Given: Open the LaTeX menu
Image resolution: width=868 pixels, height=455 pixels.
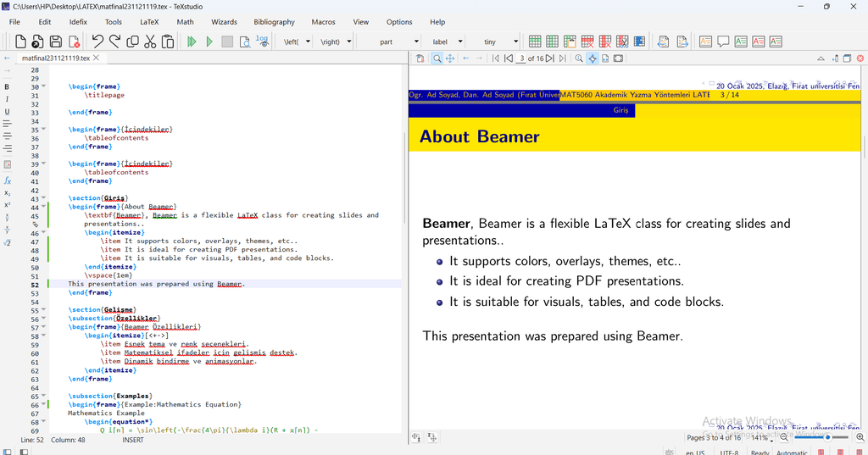Looking at the screenshot, I should pos(149,22).
